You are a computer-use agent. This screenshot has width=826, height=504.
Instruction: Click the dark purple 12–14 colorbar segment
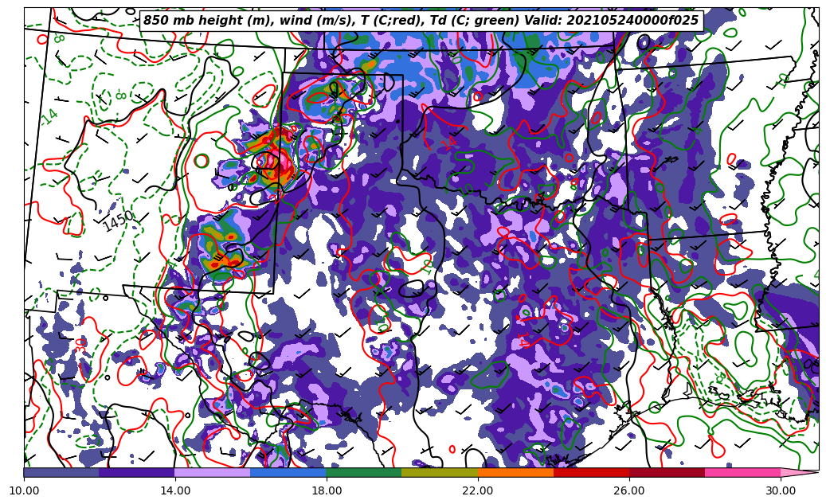(x=137, y=472)
